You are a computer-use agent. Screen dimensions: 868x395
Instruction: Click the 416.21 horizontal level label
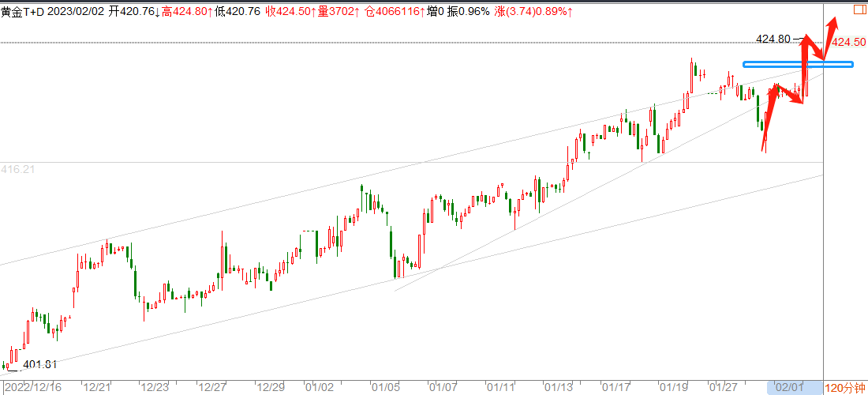tap(17, 169)
